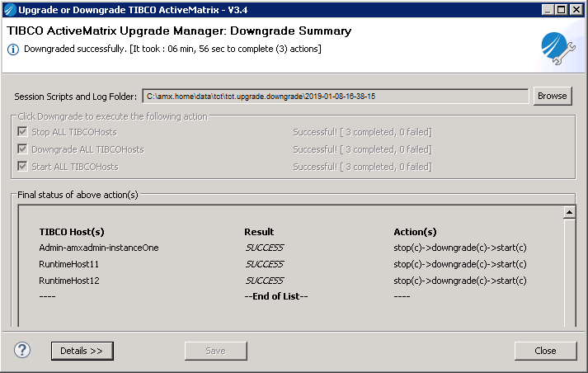Click the info icon beside Downgraded successfully
The height and width of the screenshot is (373, 588).
coord(13,50)
